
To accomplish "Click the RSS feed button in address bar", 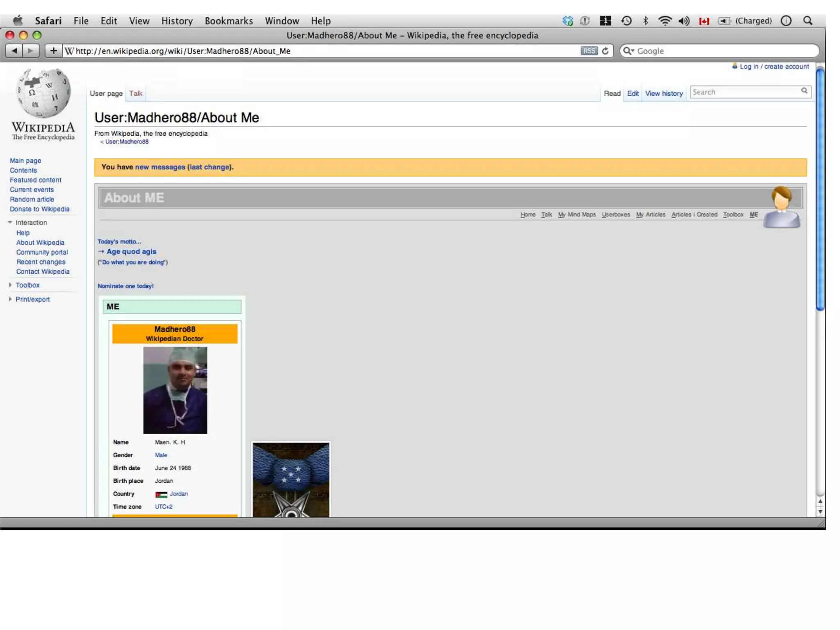I will pos(589,51).
